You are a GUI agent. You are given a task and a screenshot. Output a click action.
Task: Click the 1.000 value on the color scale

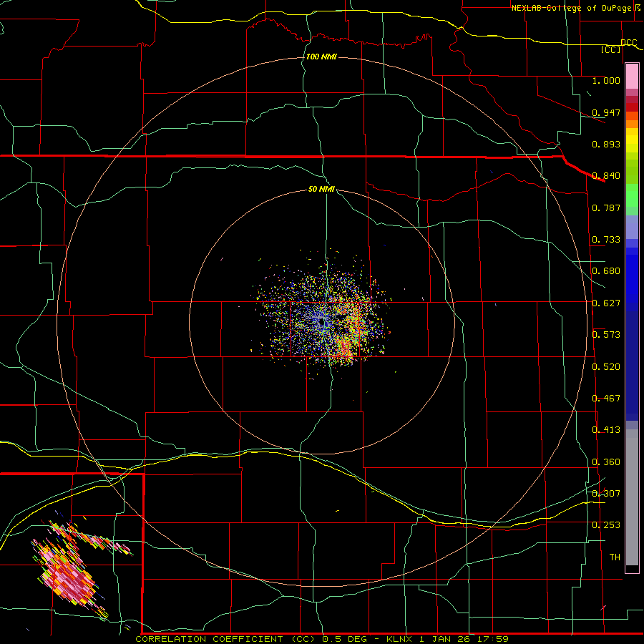606,80
